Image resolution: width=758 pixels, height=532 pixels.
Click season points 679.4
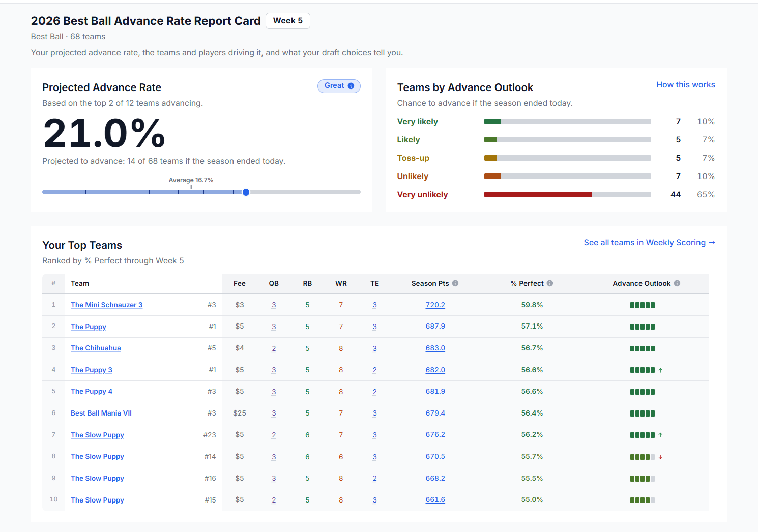coord(435,413)
